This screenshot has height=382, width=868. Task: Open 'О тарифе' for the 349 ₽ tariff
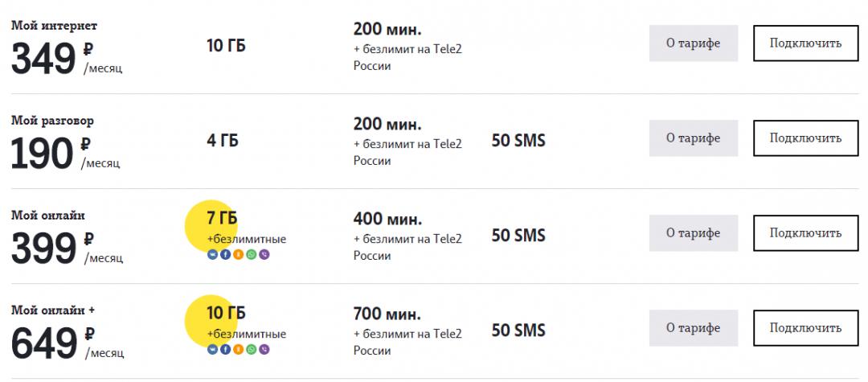[x=693, y=43]
